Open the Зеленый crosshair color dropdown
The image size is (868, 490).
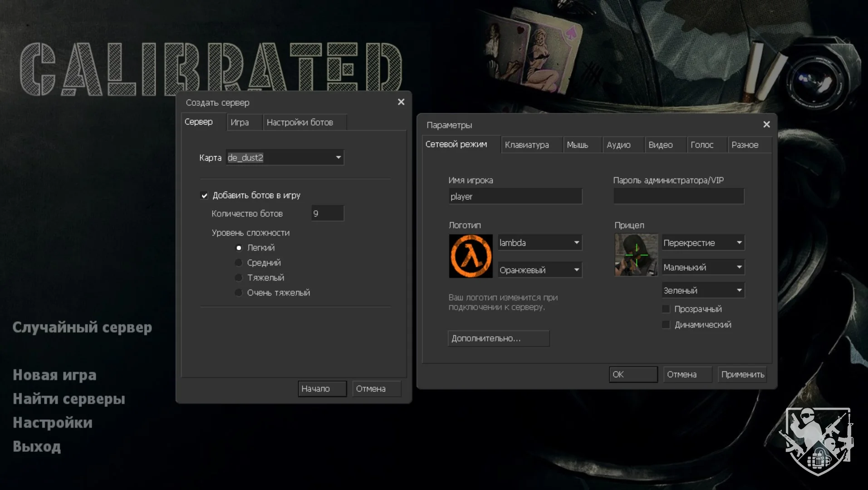(739, 291)
